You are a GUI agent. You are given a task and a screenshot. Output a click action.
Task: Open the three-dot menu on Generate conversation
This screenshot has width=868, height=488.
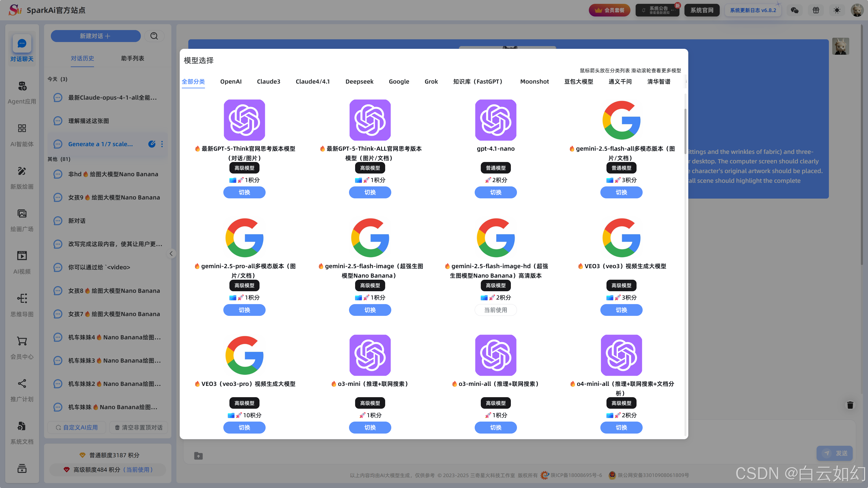(162, 144)
